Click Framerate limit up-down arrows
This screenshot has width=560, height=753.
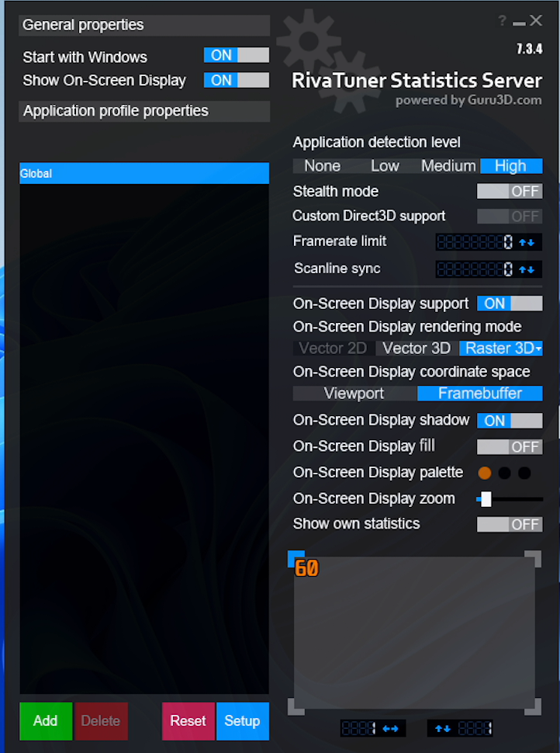[x=527, y=242]
